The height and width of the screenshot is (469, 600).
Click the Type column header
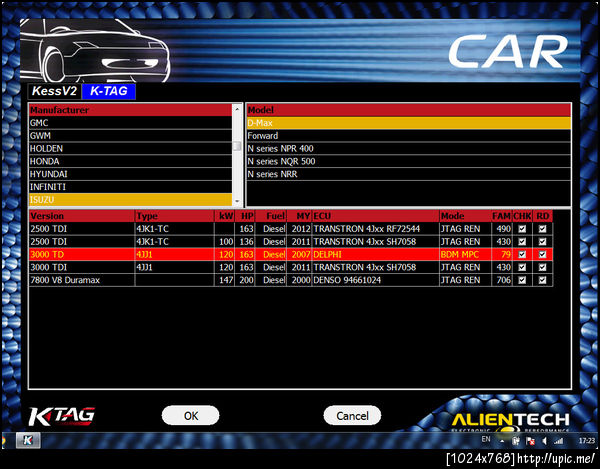(174, 216)
